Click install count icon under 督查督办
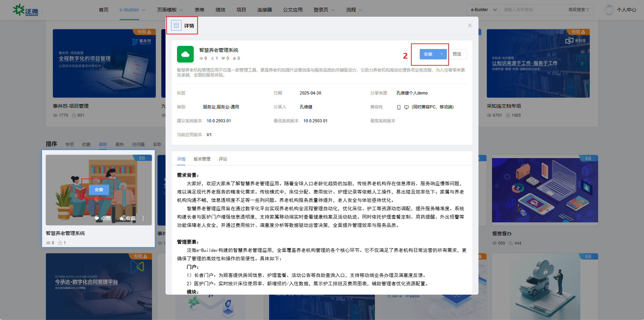Viewport: 644px width, 320px height. click(511, 243)
